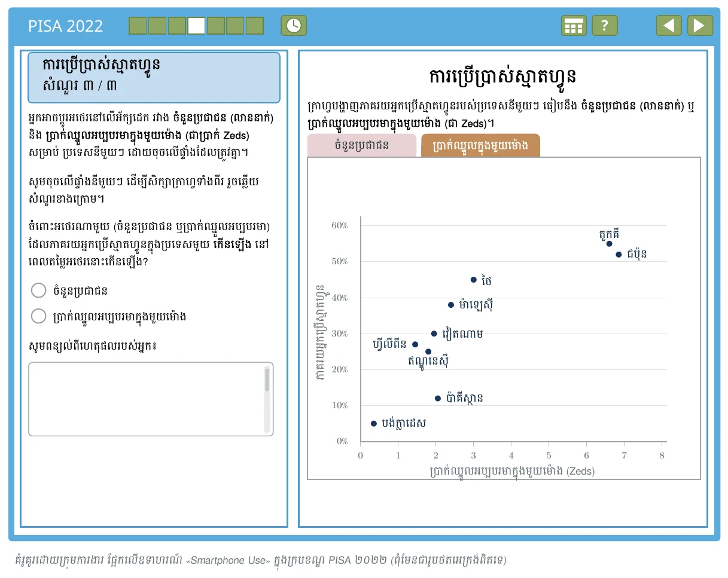The height and width of the screenshot is (578, 728).
Task: Click the ប៉ាគីស្ថាន data point on chart
Action: 437,398
